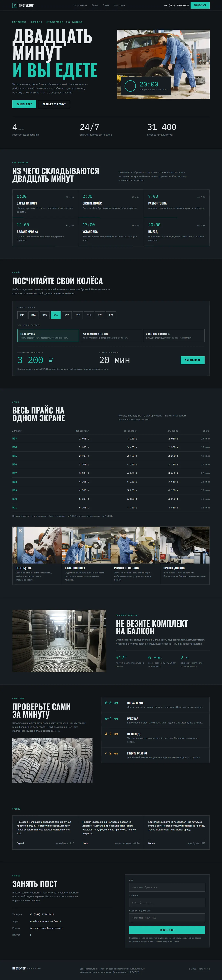
Task: Click the Протектор logo icon in the header
Action: click(15, 5)
